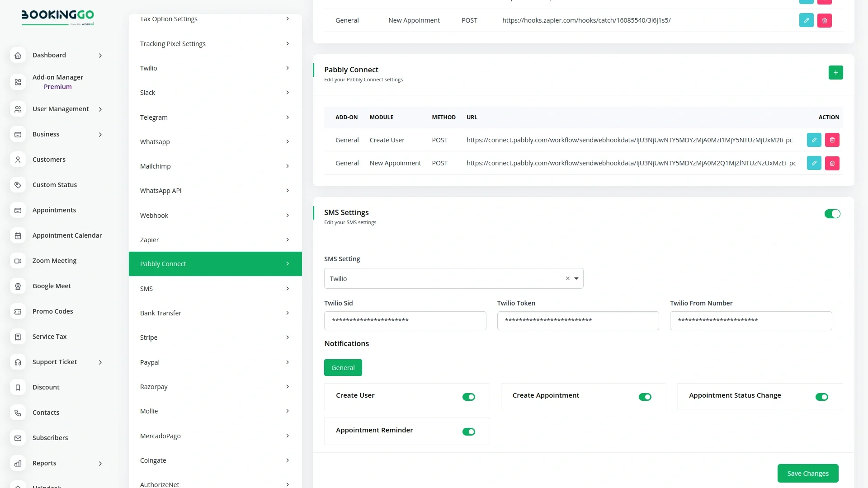Select the Stripe settings menu item

(x=215, y=338)
